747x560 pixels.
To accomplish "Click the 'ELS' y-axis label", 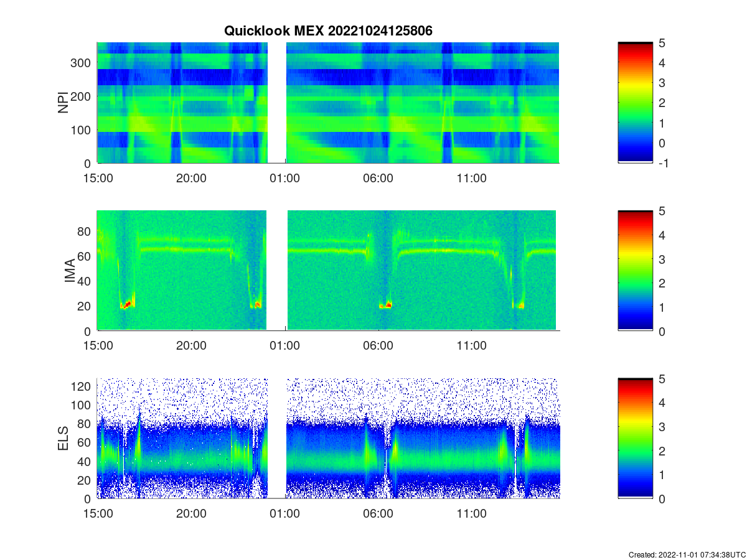I will (x=63, y=439).
